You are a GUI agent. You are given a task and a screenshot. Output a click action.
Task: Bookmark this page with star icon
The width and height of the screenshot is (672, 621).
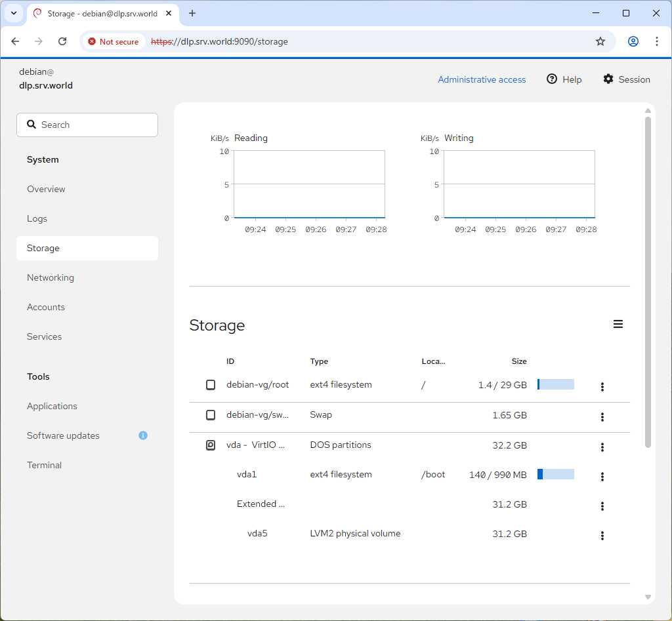[600, 41]
